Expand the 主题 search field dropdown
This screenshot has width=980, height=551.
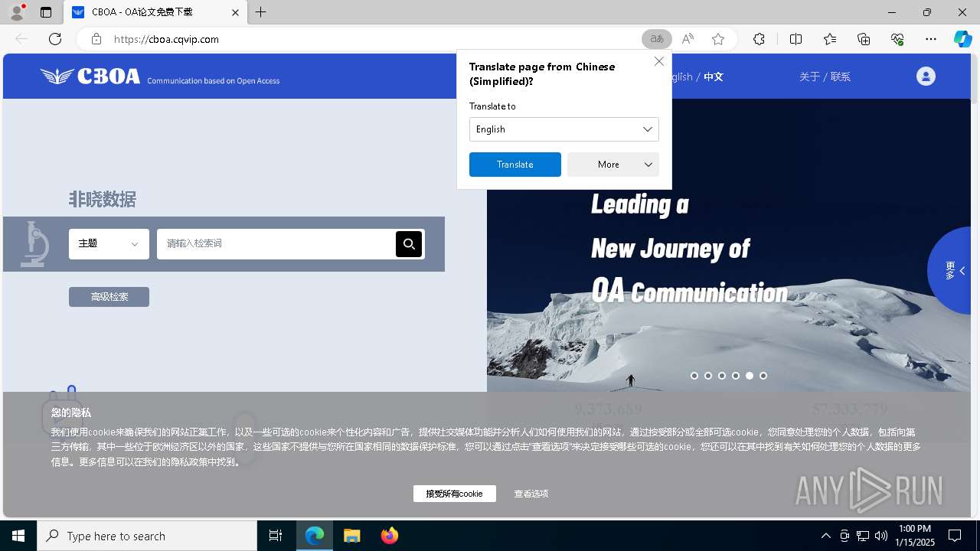pyautogui.click(x=109, y=244)
